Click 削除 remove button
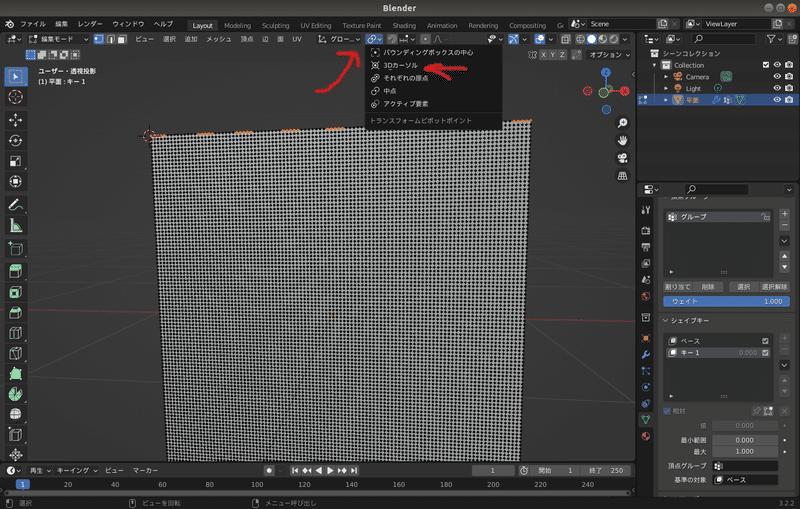This screenshot has width=800, height=509. click(708, 287)
